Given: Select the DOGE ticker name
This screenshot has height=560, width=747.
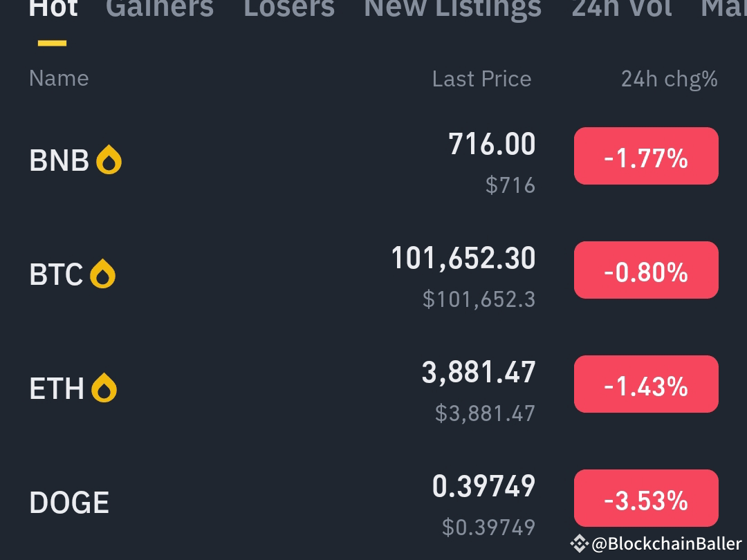Looking at the screenshot, I should [x=68, y=502].
